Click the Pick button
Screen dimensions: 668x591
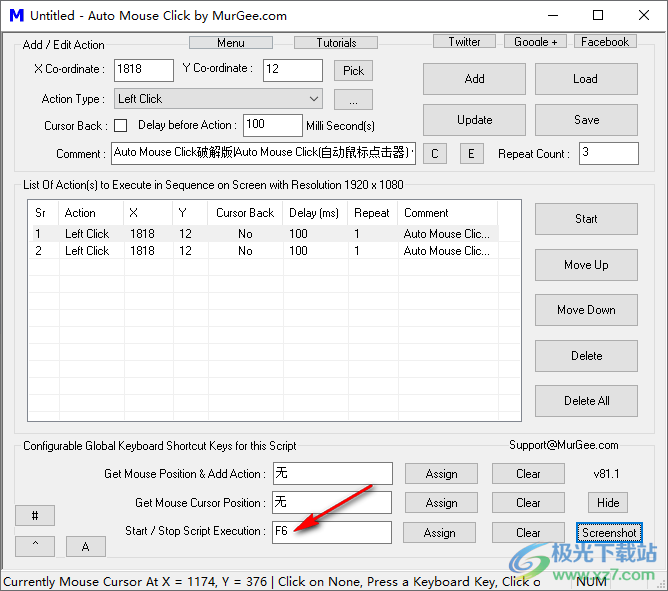coord(353,70)
